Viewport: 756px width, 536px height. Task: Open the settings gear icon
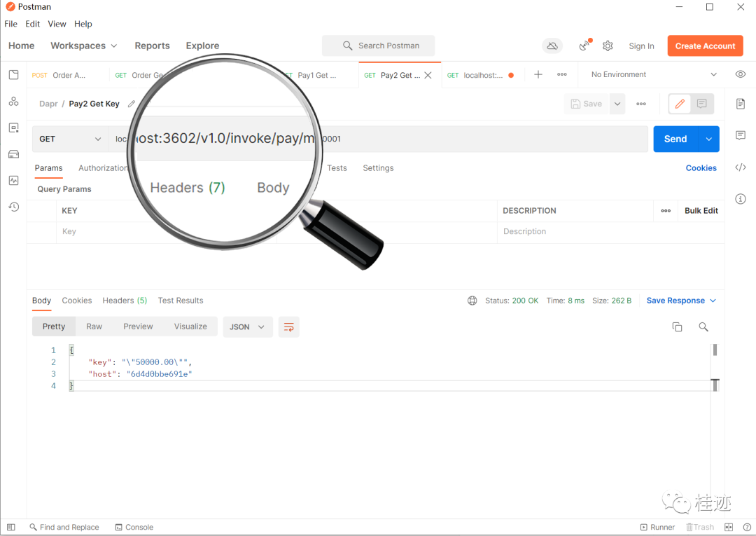click(608, 46)
